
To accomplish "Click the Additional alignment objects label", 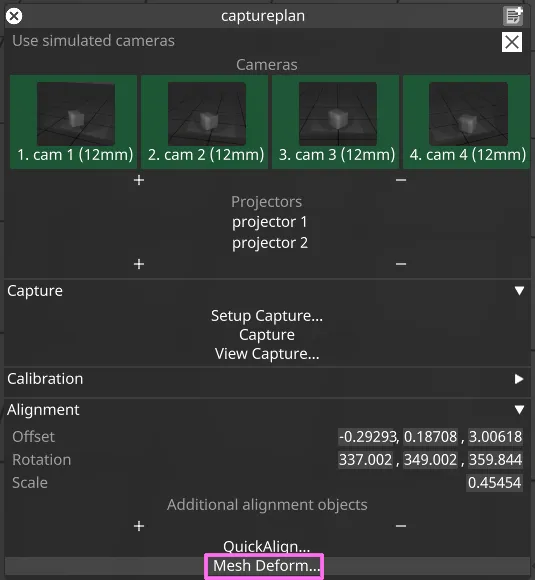I will coord(267,505).
